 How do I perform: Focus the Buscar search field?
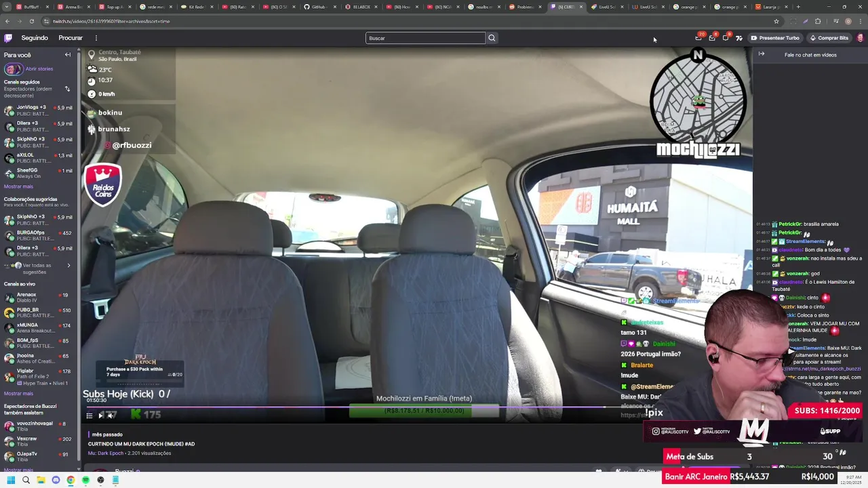(x=425, y=38)
